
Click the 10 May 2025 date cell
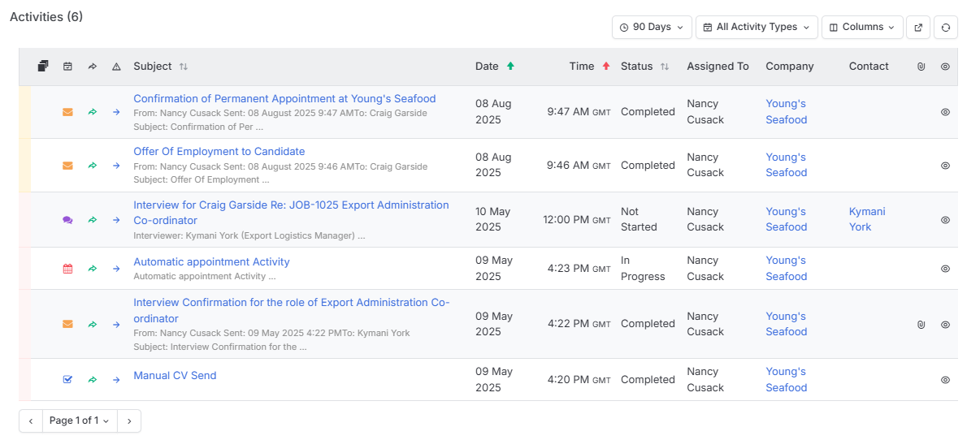pos(493,219)
